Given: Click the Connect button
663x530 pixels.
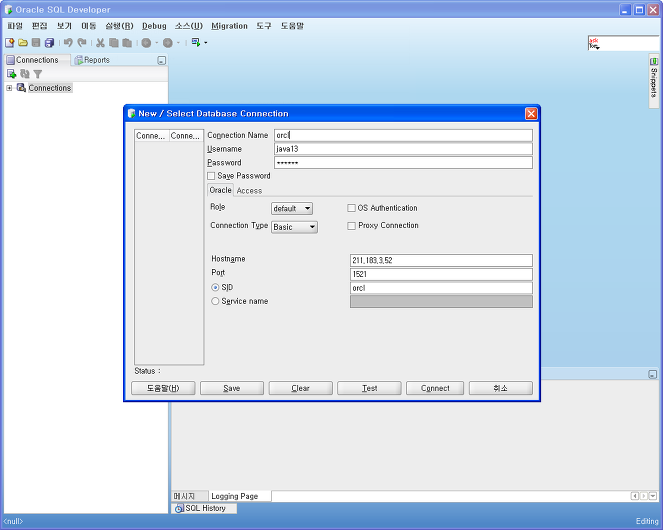Looking at the screenshot, I should coord(435,388).
